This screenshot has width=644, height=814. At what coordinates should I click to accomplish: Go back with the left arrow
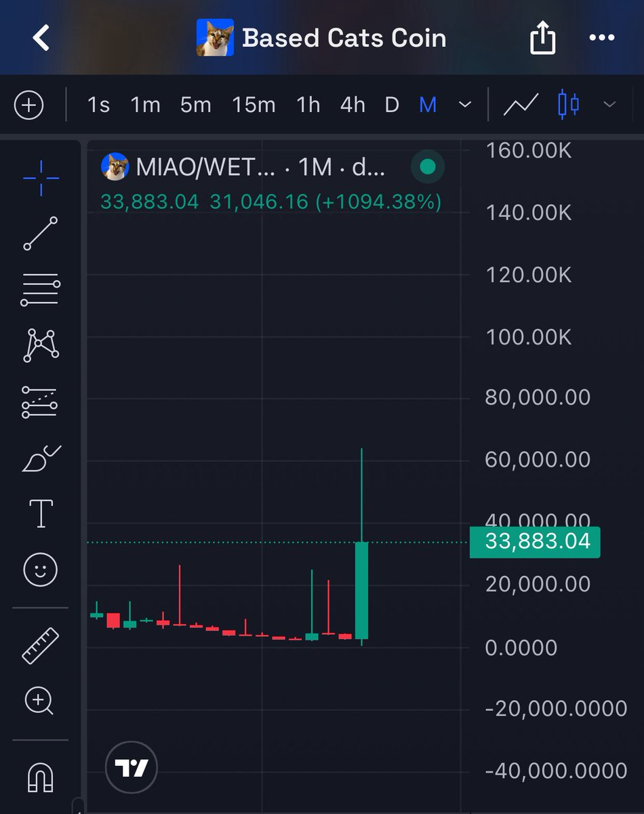click(41, 38)
